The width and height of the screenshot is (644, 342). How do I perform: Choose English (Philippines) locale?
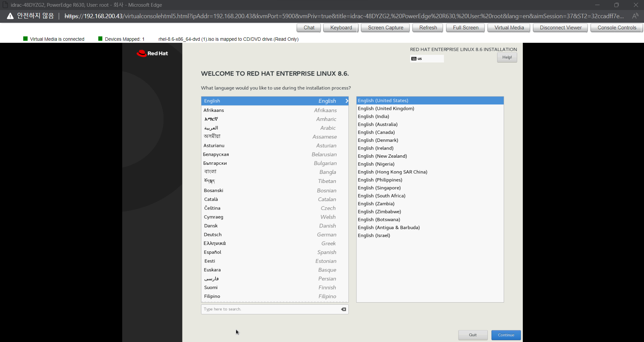[x=430, y=180]
